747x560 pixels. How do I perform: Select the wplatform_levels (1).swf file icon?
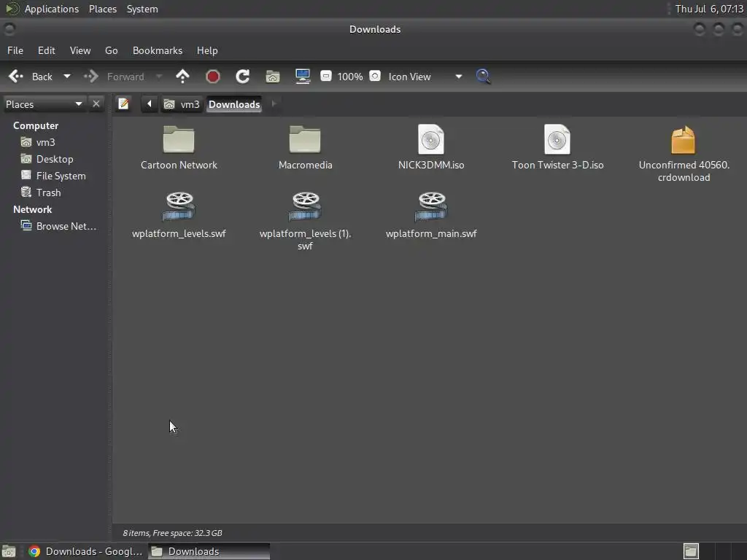coord(305,206)
